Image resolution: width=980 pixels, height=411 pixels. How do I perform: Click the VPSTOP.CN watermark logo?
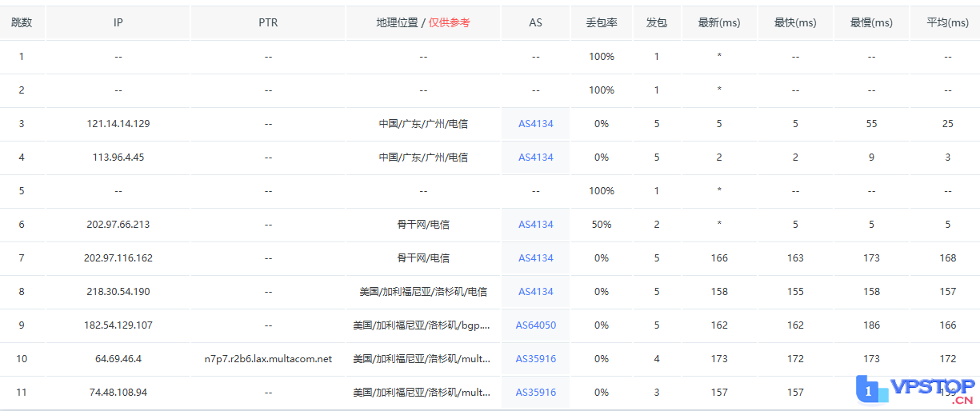click(916, 390)
